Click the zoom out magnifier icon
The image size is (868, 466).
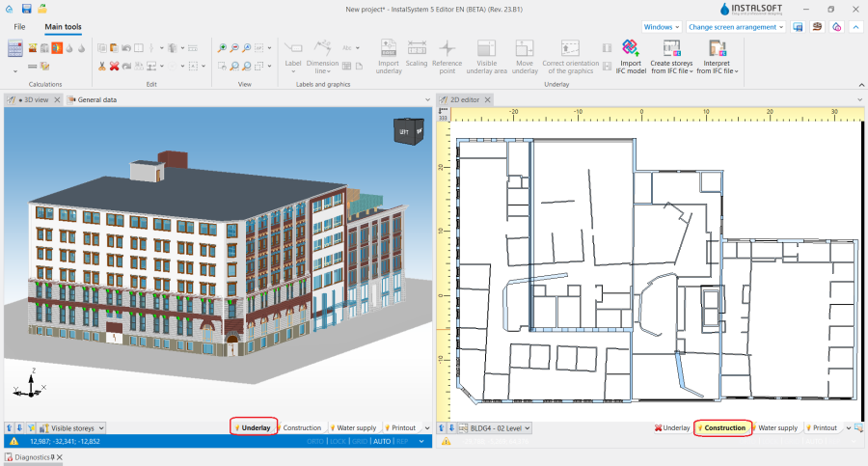pyautogui.click(x=234, y=48)
